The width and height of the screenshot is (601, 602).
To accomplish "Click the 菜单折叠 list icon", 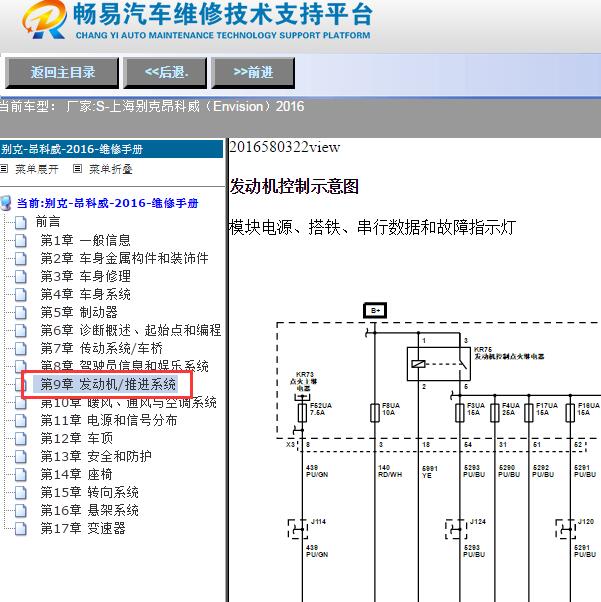I will (77, 168).
